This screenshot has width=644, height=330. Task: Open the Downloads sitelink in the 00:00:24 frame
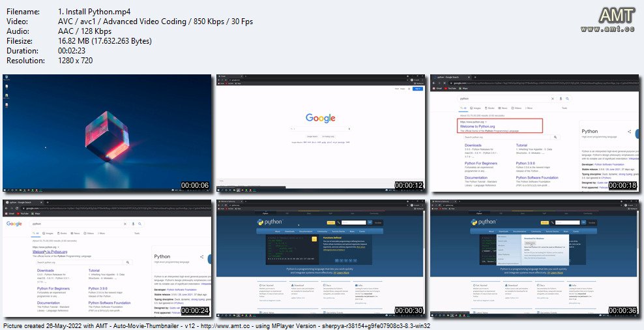(45, 271)
